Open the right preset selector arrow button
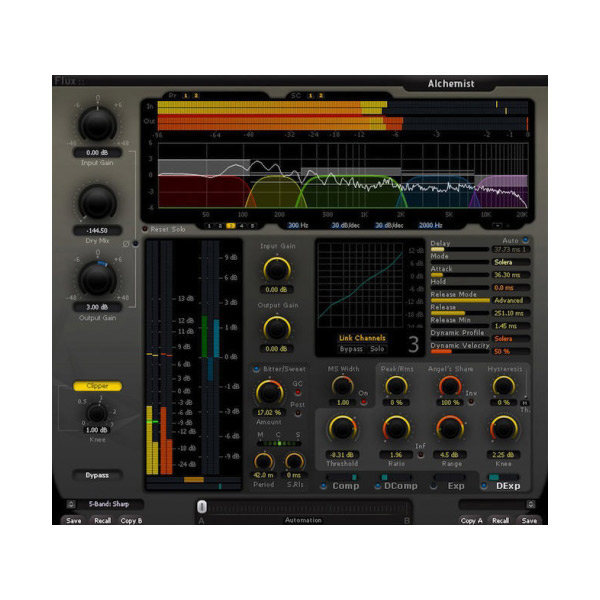The image size is (600, 600). pyautogui.click(x=530, y=504)
